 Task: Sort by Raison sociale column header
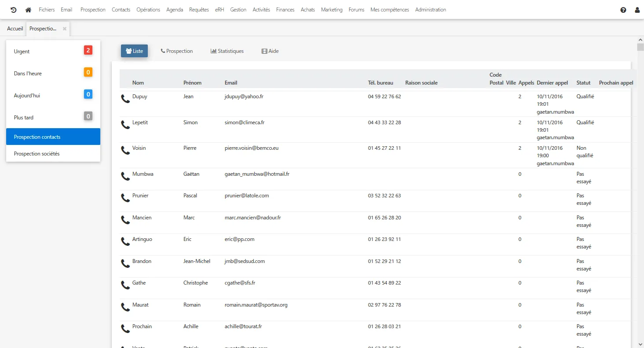click(x=421, y=83)
